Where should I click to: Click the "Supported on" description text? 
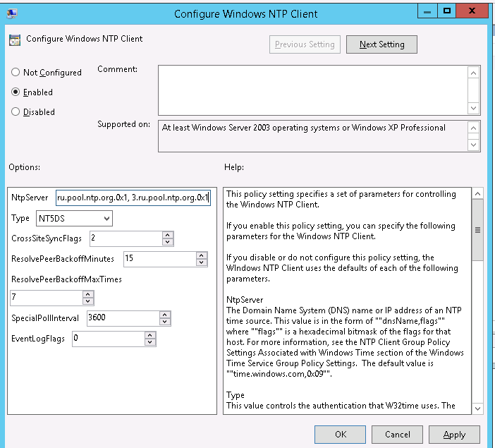(x=303, y=128)
